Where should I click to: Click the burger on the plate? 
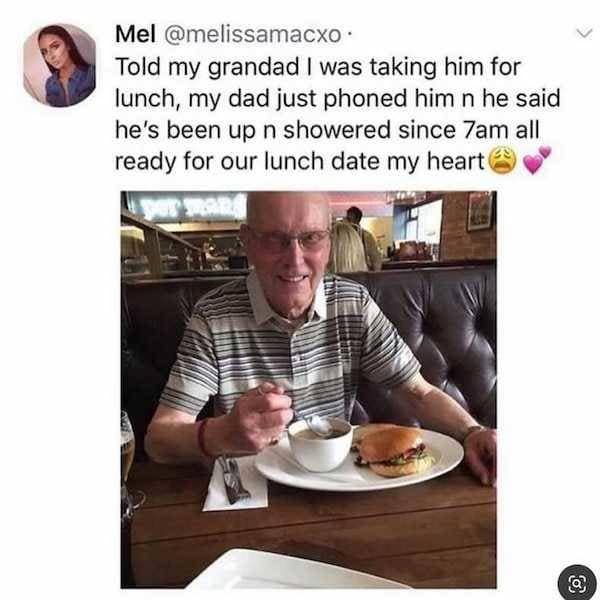tap(394, 450)
